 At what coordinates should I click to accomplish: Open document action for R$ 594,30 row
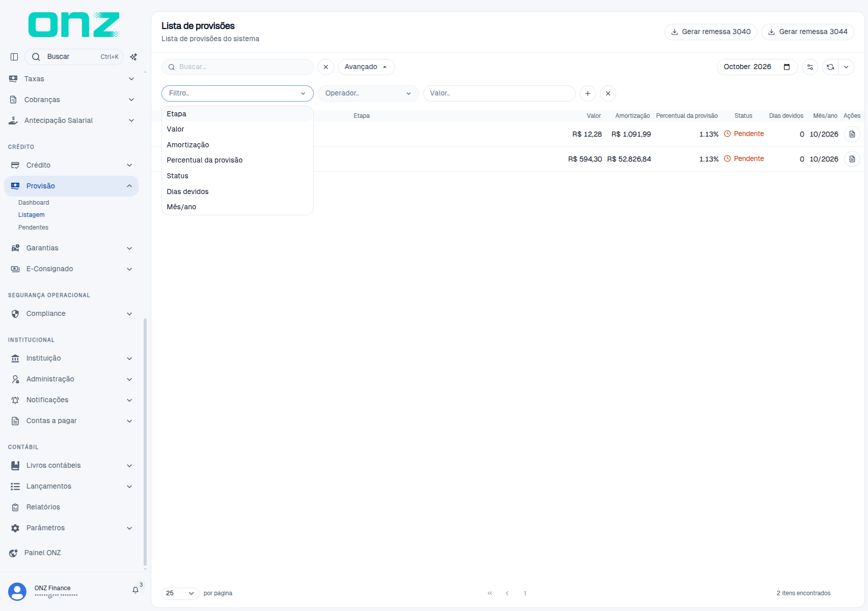pyautogui.click(x=852, y=159)
